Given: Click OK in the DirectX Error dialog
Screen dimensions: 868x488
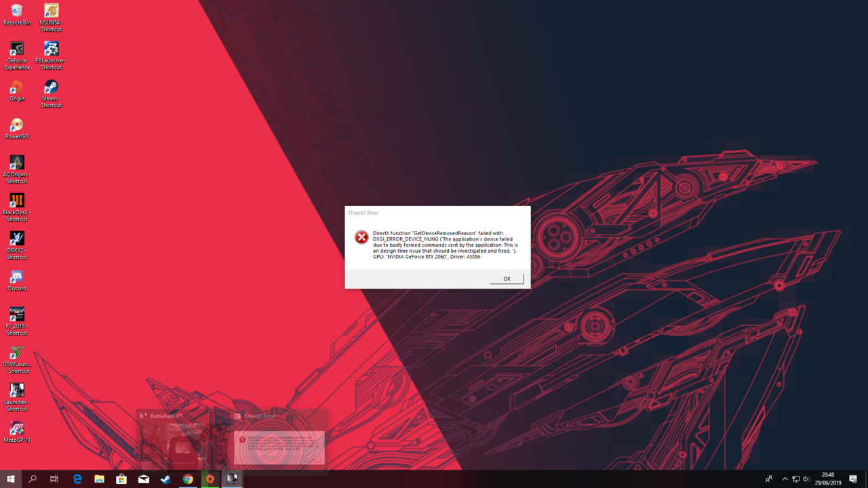Looking at the screenshot, I should [507, 279].
